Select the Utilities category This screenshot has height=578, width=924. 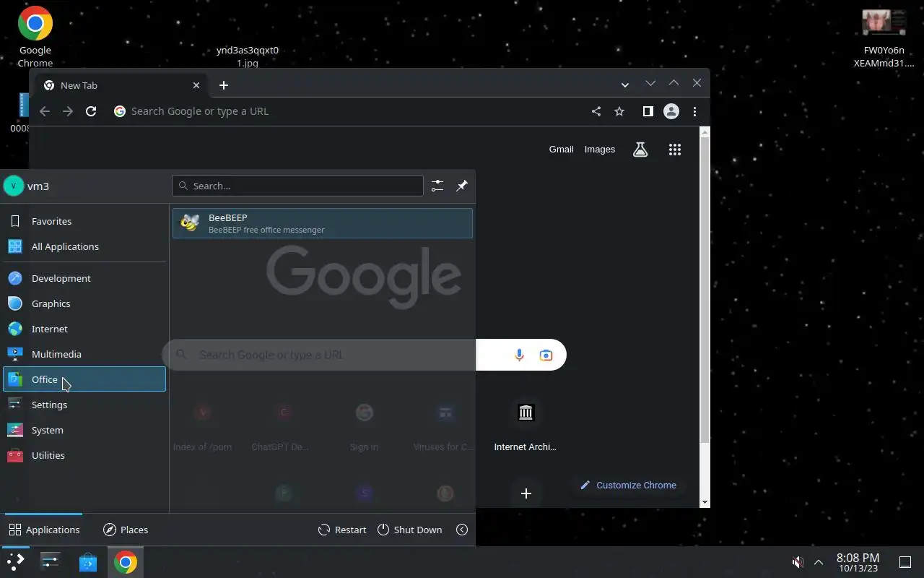[84, 455]
